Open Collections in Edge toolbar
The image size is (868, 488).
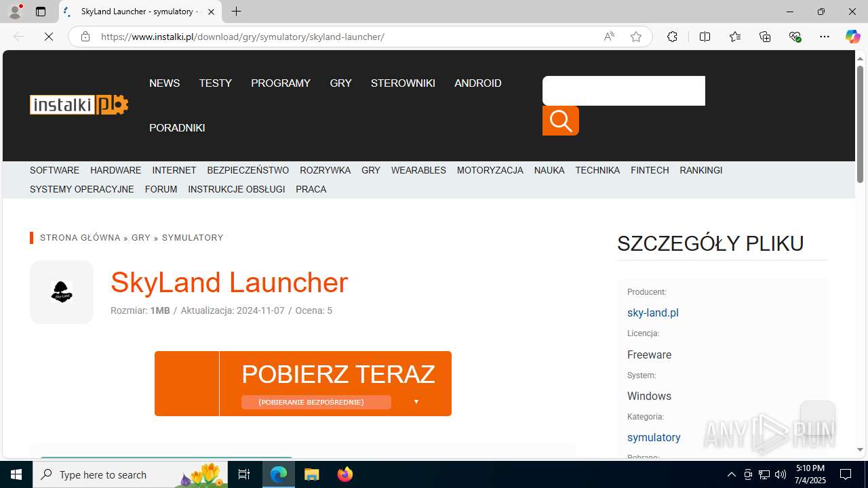(x=765, y=37)
